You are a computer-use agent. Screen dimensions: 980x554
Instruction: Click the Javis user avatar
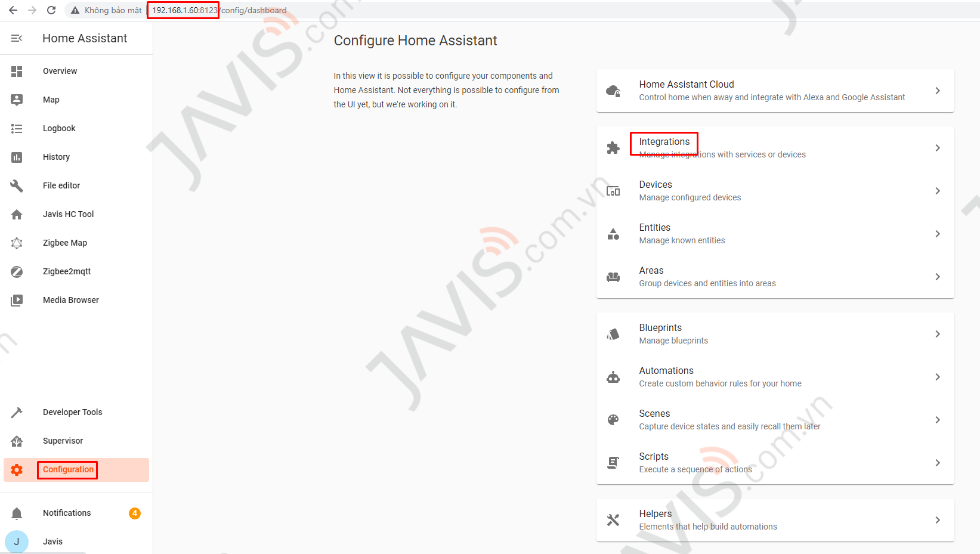click(x=17, y=541)
